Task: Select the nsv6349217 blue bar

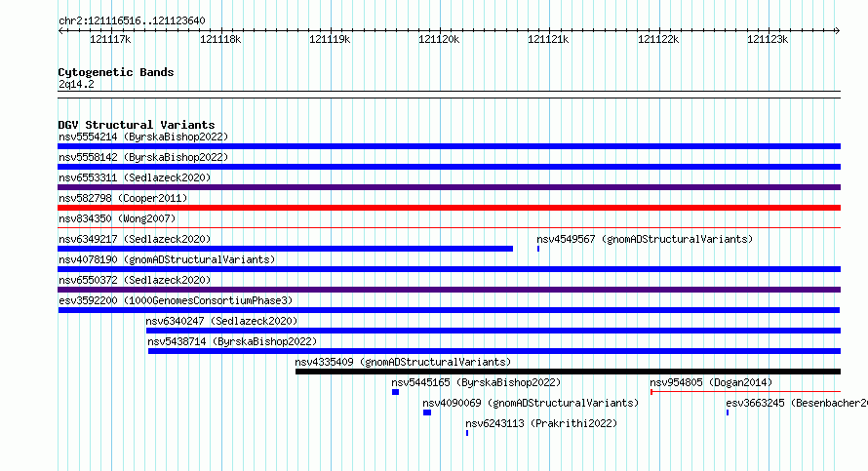Action: [x=285, y=249]
